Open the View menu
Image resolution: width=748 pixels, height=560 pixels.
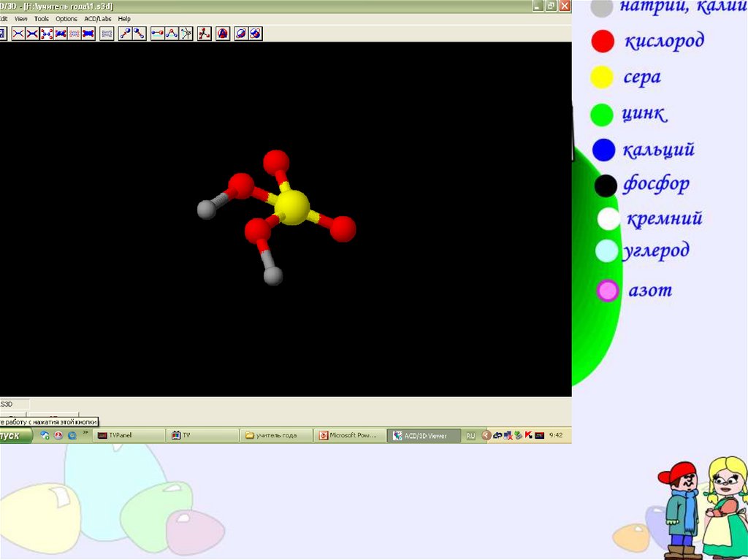pos(21,18)
